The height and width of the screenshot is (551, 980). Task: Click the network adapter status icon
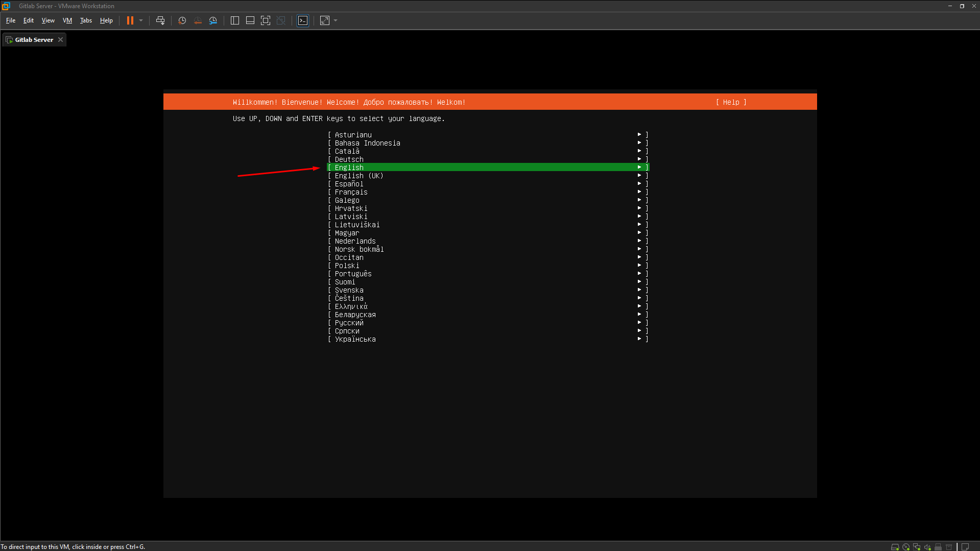[917, 547]
